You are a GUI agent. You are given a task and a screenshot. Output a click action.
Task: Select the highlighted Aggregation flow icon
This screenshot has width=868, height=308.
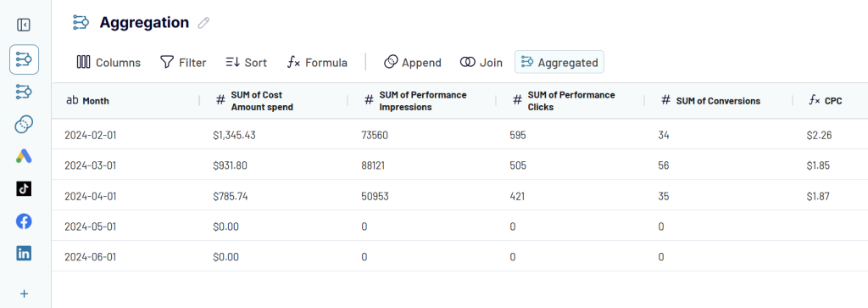[x=24, y=59]
